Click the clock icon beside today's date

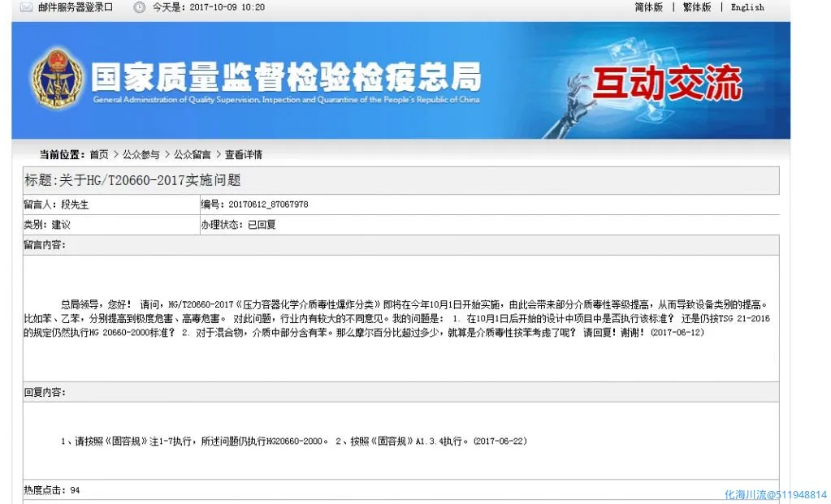click(x=139, y=7)
